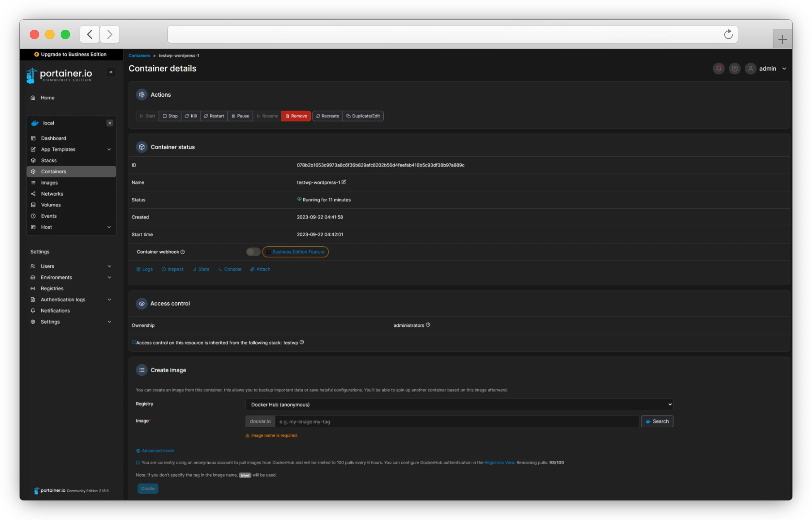Open the Registries View link
The width and height of the screenshot is (812, 520).
(499, 462)
